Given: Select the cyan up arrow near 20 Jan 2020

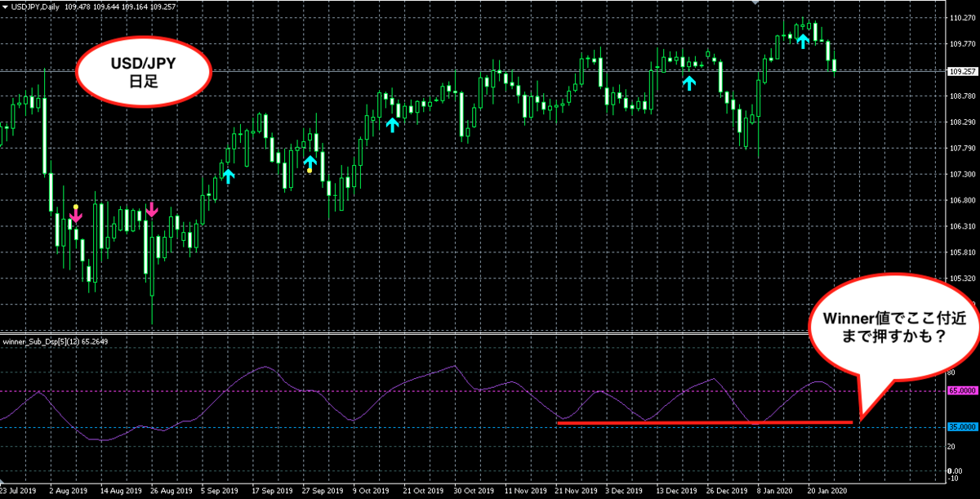Looking at the screenshot, I should pyautogui.click(x=804, y=41).
